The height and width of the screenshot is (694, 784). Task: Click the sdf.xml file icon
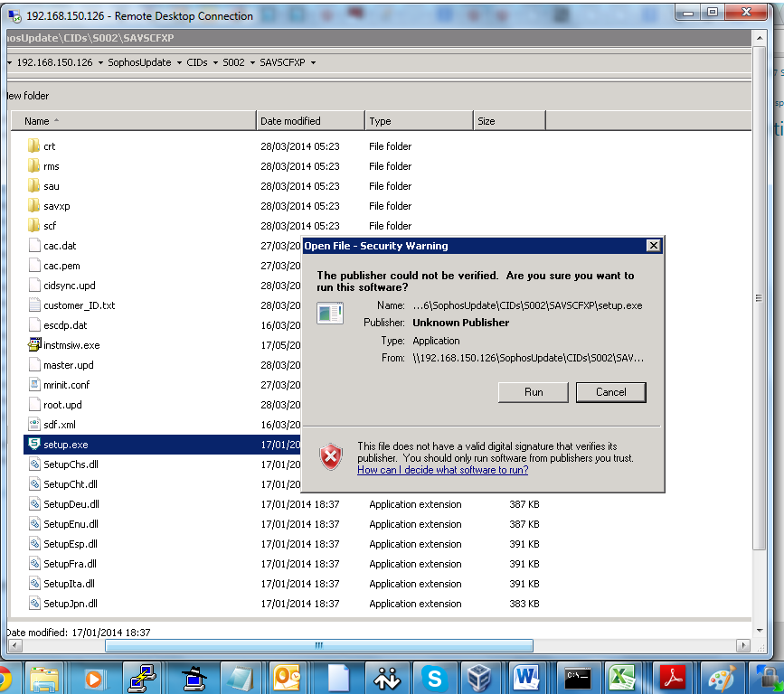[x=34, y=424]
